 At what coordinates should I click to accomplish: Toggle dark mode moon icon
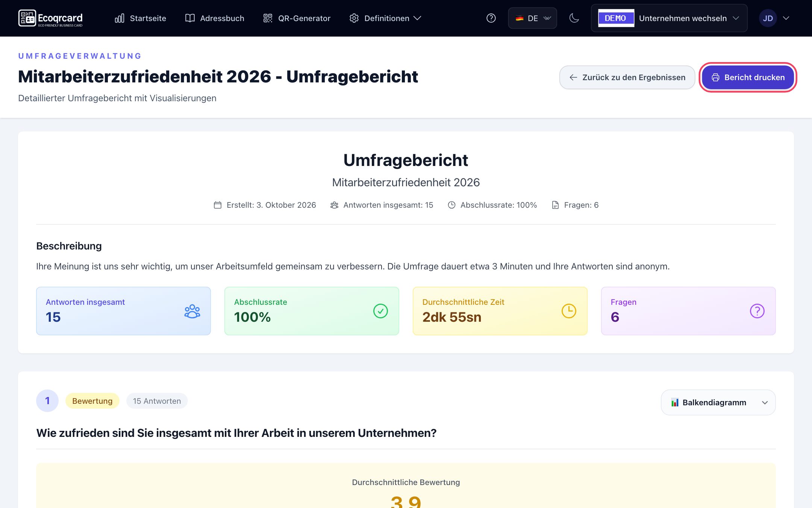pyautogui.click(x=574, y=18)
